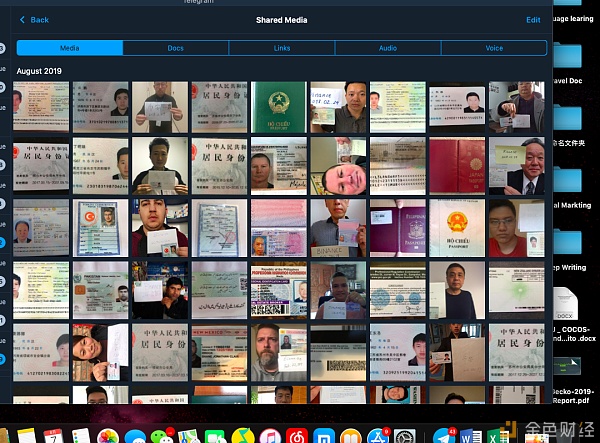Image resolution: width=600 pixels, height=443 pixels.
Task: Open the machine-readable code lines document thumbnail
Action: pyautogui.click(x=398, y=166)
